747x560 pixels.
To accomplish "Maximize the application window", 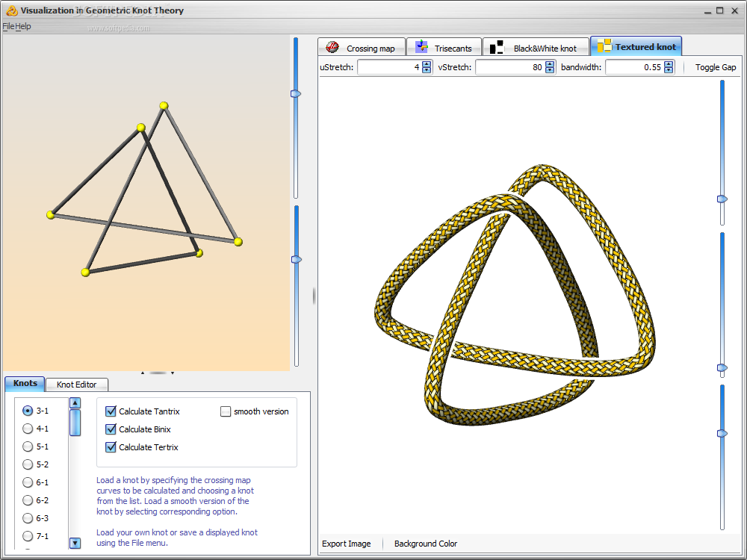I will [720, 10].
